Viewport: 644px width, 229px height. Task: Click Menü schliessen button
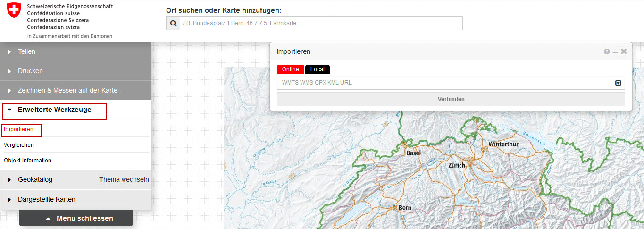(x=76, y=218)
